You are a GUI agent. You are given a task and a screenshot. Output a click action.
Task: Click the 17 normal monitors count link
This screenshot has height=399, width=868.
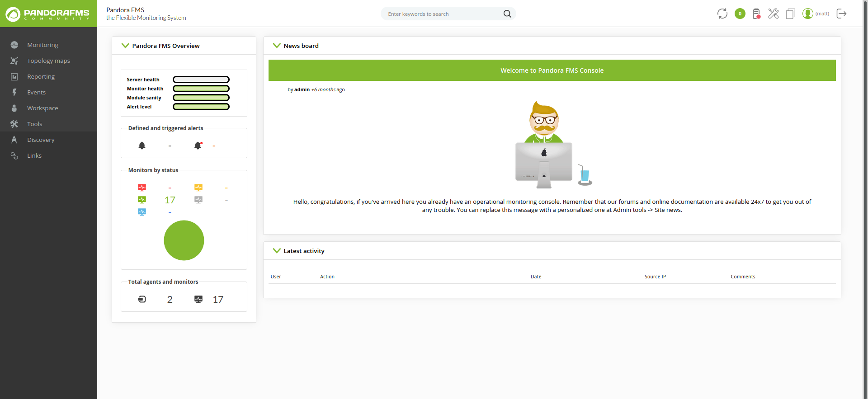pos(170,200)
